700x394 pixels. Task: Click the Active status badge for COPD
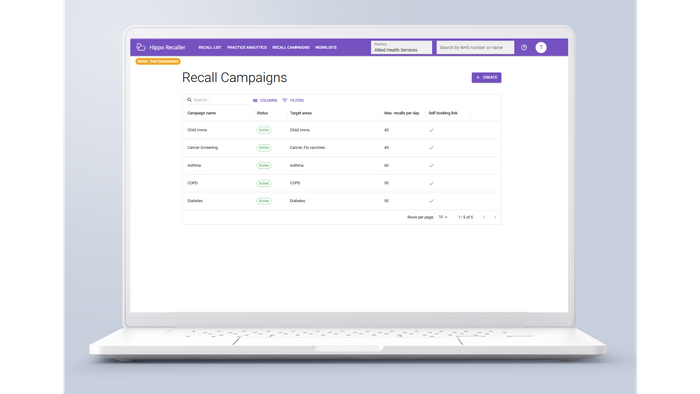264,183
